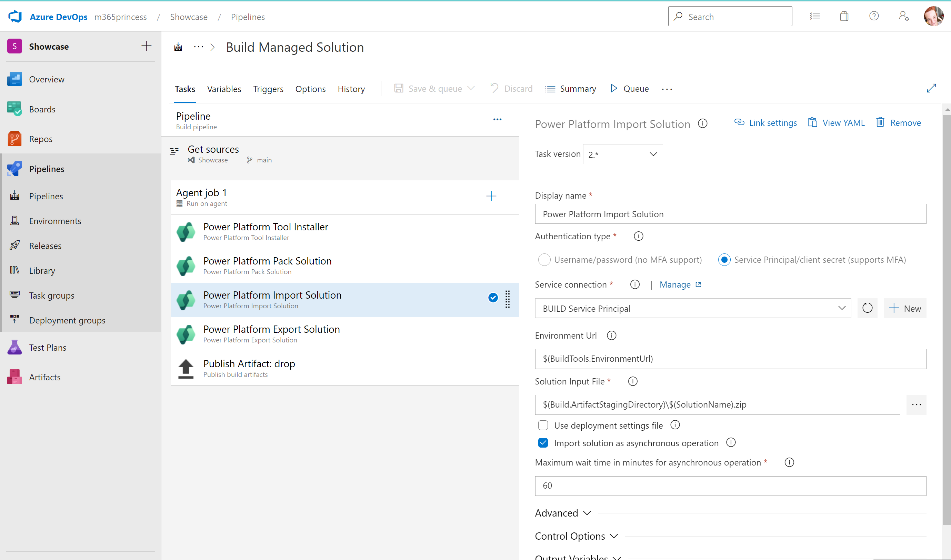Viewport: 951px width, 560px height.
Task: Add a task to Agent job 1 with plus
Action: pyautogui.click(x=491, y=196)
